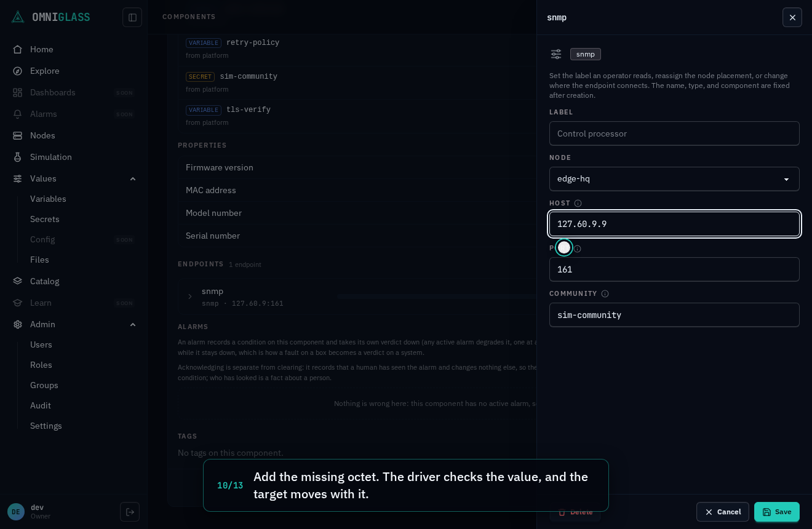Click the snmp type badge
Viewport: 812px width, 529px height.
(586, 54)
